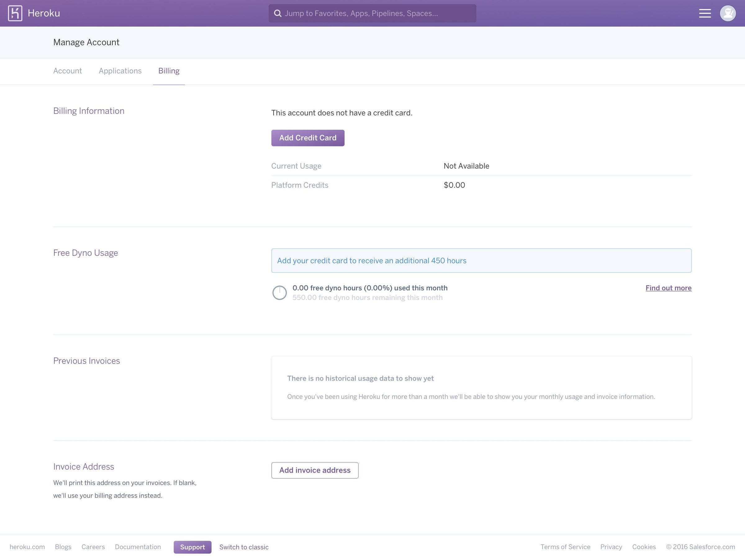Click the Previous Invoices section heading

click(x=87, y=361)
